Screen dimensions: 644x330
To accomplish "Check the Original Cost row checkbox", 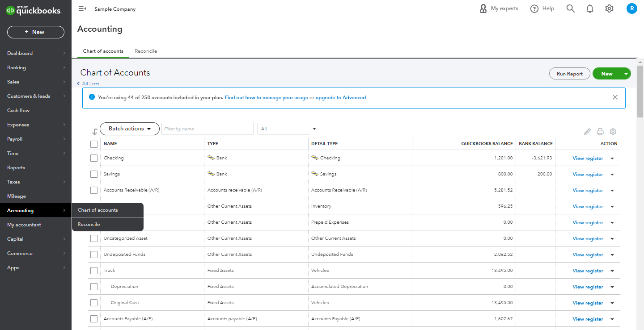I will [x=93, y=303].
